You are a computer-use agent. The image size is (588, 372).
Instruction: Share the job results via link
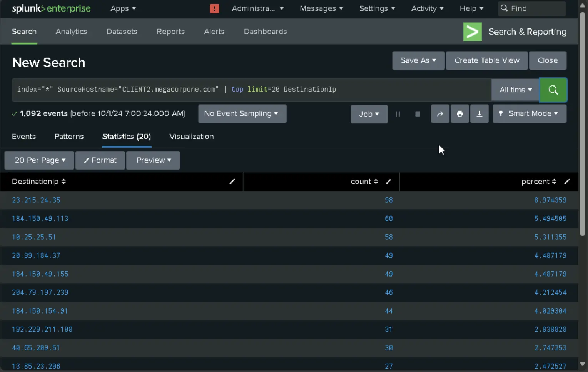click(440, 114)
